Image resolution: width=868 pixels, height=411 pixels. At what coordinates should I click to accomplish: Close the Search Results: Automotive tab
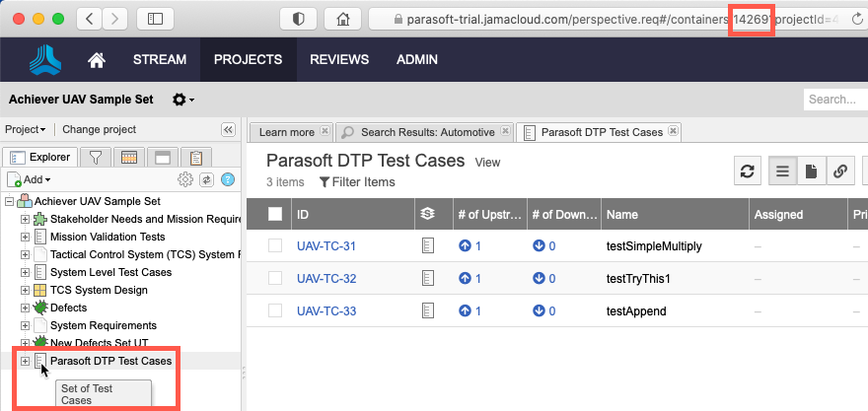click(x=505, y=132)
